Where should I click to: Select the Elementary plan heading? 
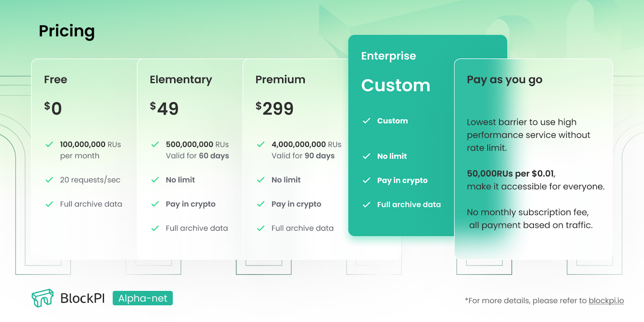pyautogui.click(x=181, y=80)
